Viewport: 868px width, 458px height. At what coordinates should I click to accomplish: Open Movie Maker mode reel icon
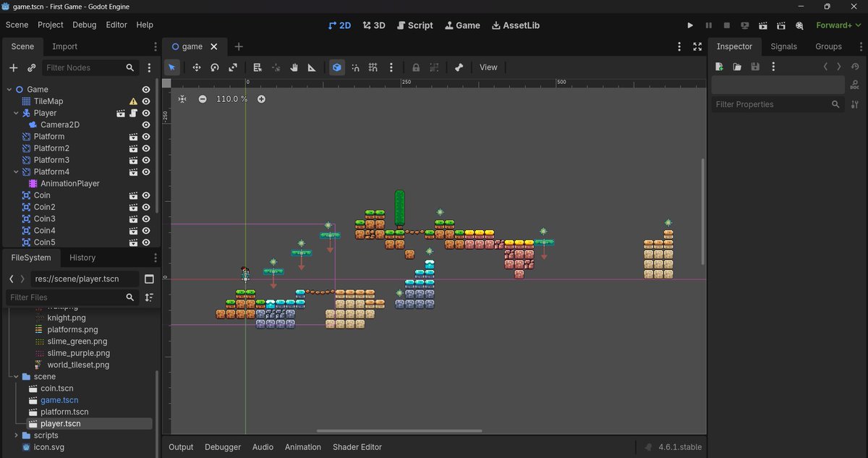coord(799,25)
